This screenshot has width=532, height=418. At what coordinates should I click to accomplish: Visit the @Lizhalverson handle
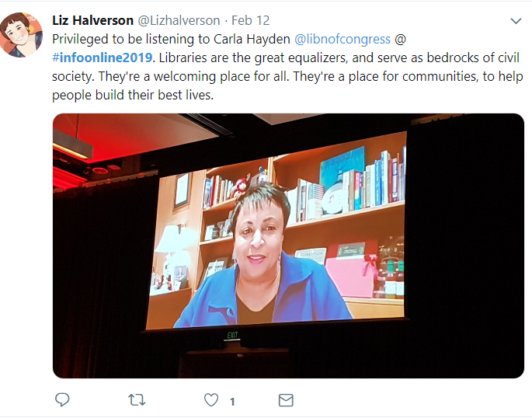tap(179, 21)
